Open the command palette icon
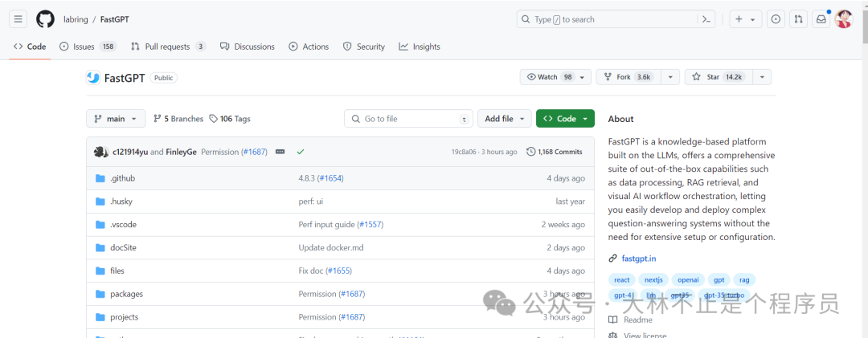Screen dimensions: 868x338 tap(706, 19)
